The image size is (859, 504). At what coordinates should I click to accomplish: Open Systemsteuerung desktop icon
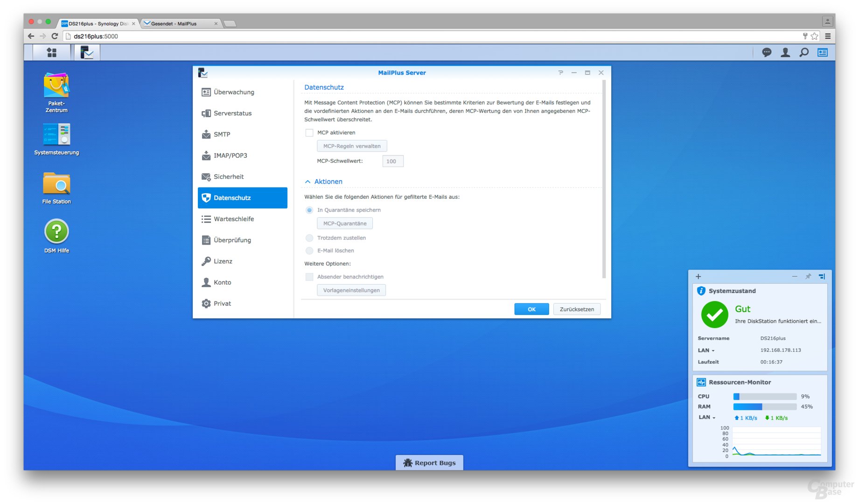click(x=56, y=139)
